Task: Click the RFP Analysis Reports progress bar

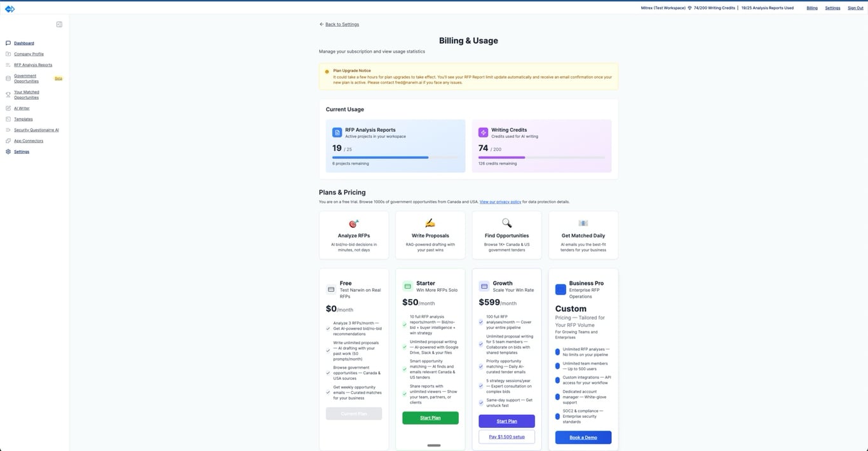Action: [395, 157]
